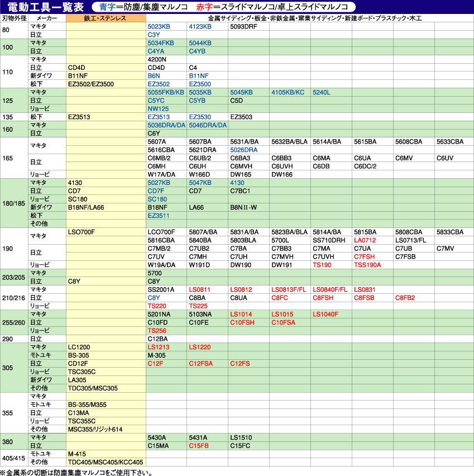Select the red C7FSH model
This screenshot has height=476, width=474.
(364, 257)
